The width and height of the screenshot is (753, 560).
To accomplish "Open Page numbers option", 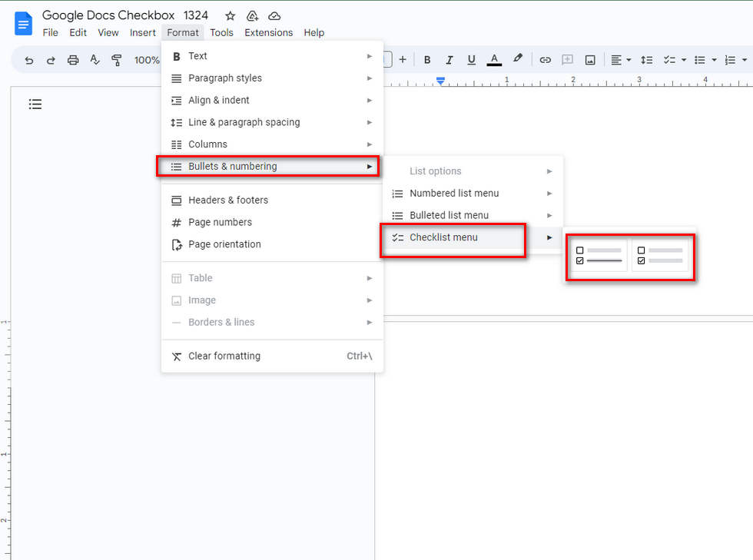I will (x=272, y=222).
